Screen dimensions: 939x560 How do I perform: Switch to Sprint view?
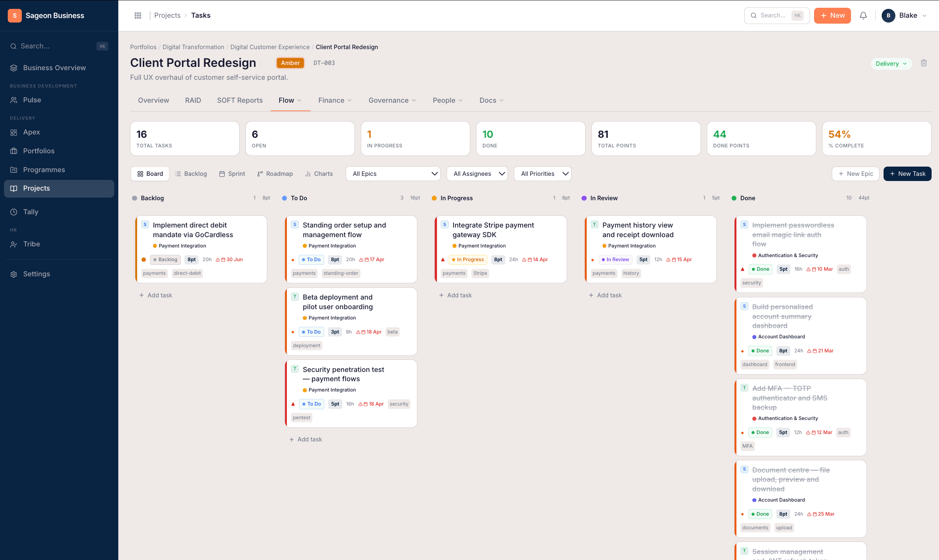[232, 174]
